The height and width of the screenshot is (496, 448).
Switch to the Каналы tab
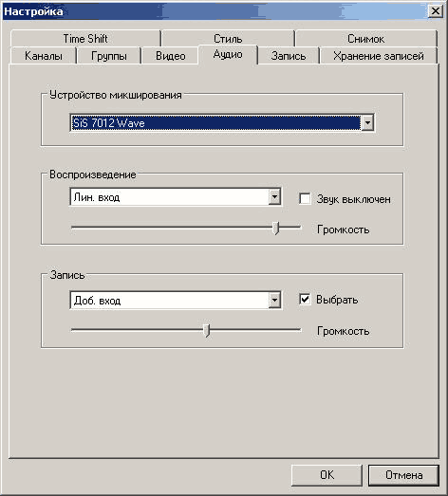coord(44,56)
